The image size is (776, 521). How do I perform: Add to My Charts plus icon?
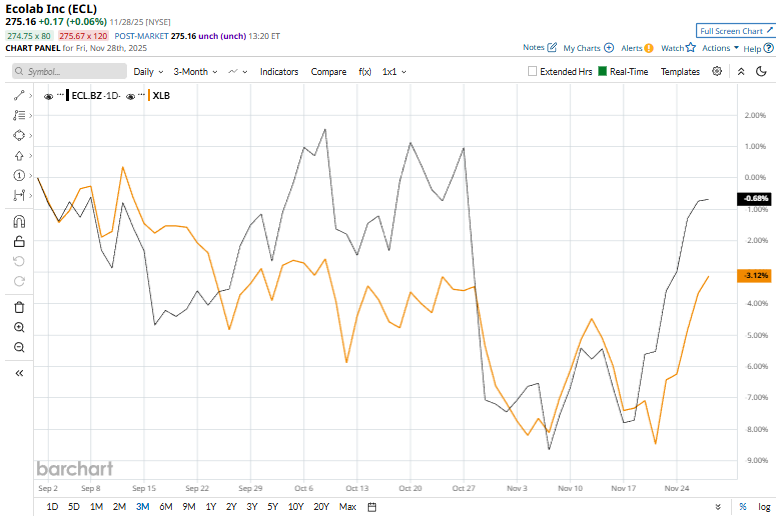(609, 48)
